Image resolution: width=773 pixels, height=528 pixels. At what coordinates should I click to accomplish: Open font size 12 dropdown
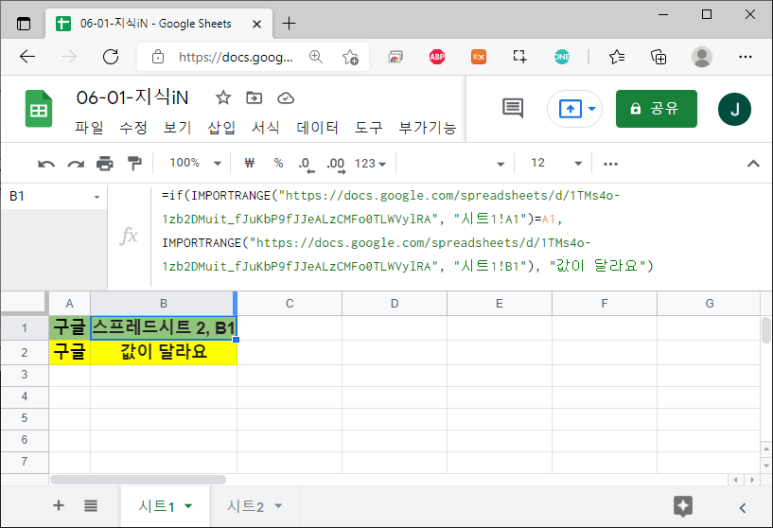[556, 163]
